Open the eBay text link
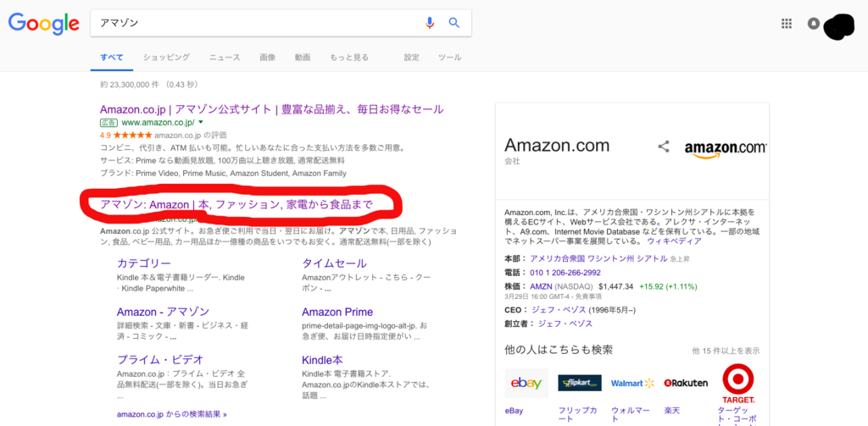 [x=514, y=411]
